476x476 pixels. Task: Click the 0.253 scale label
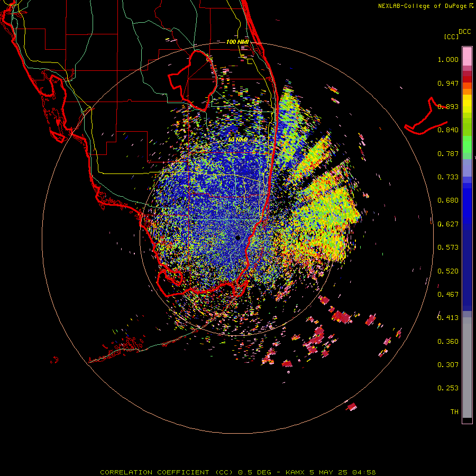(448, 388)
